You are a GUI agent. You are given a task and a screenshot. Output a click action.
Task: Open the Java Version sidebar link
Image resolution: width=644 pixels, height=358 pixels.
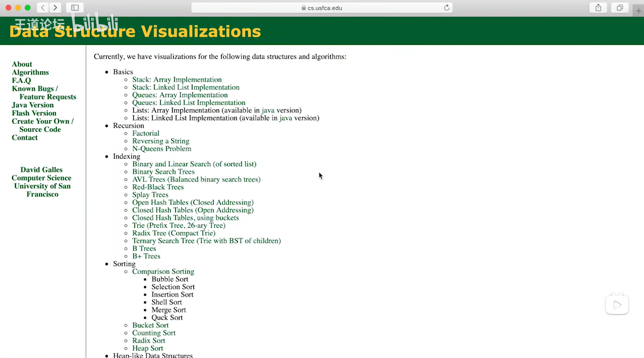point(33,105)
